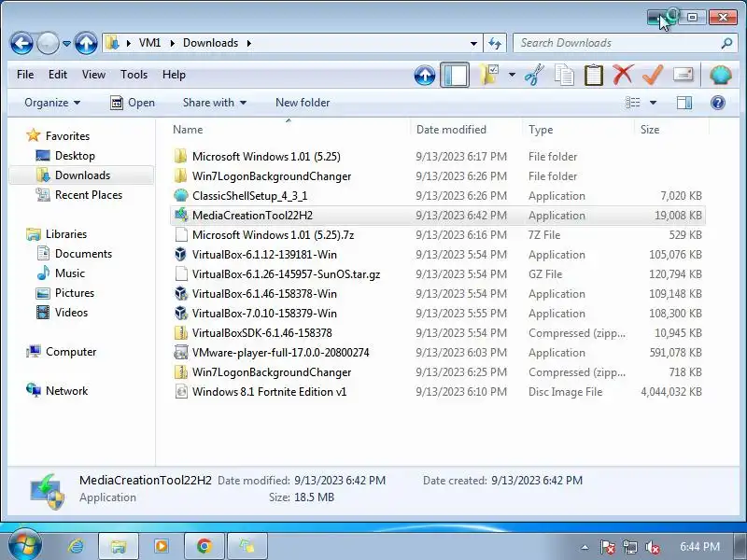Screen dimensions: 747x560
Task: Open the More view options arrow
Action: coord(653,103)
